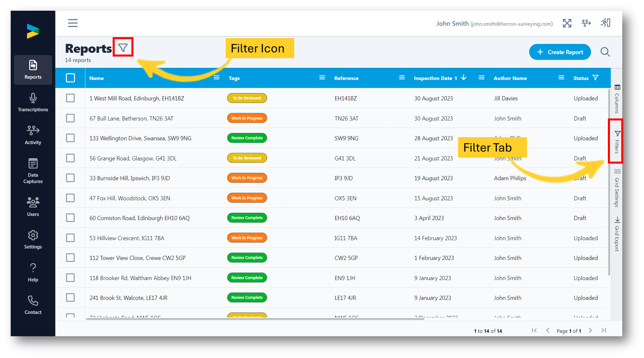
Task: Go to the next page arrow
Action: 591,331
